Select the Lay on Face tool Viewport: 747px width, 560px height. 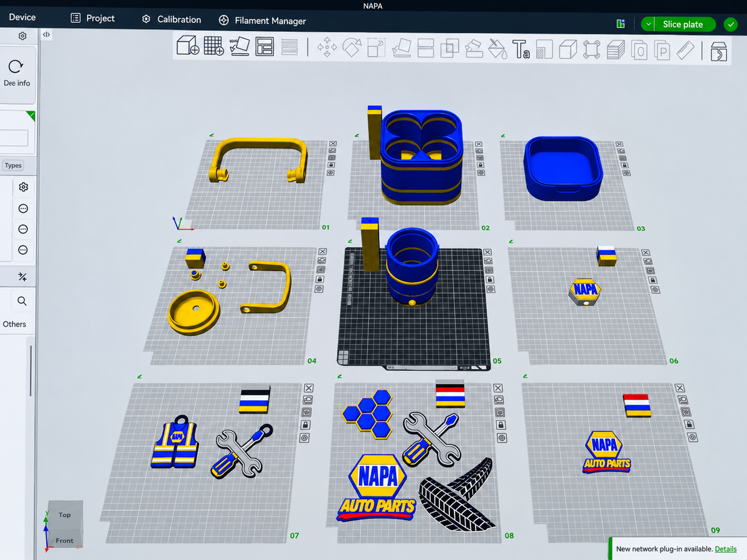pyautogui.click(x=402, y=48)
